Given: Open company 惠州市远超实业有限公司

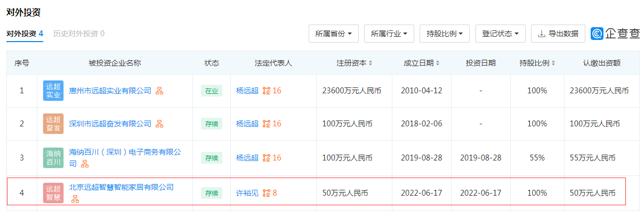Looking at the screenshot, I should point(110,91).
